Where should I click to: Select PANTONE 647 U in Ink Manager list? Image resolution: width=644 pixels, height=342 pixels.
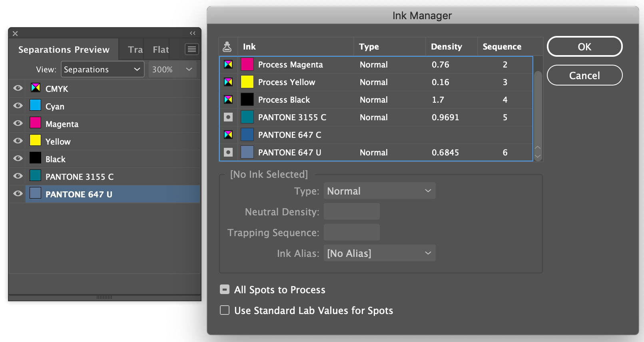coord(376,153)
